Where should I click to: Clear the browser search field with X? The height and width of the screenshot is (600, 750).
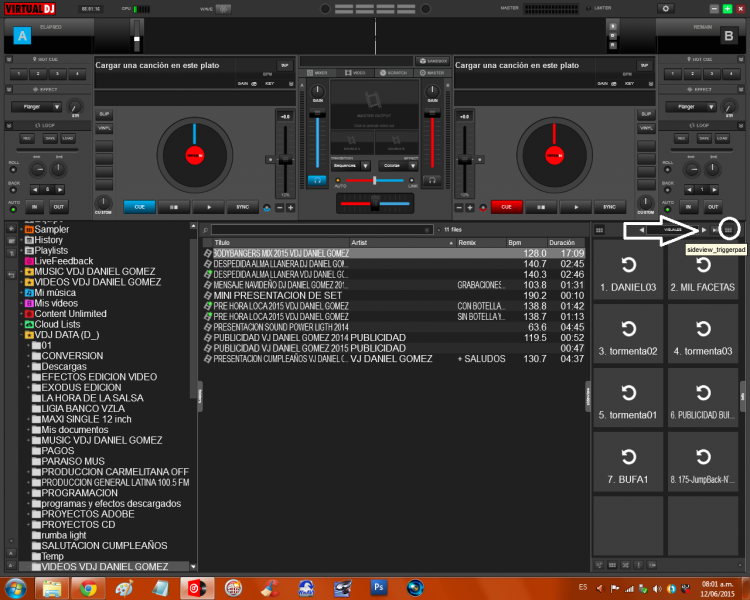[x=427, y=230]
